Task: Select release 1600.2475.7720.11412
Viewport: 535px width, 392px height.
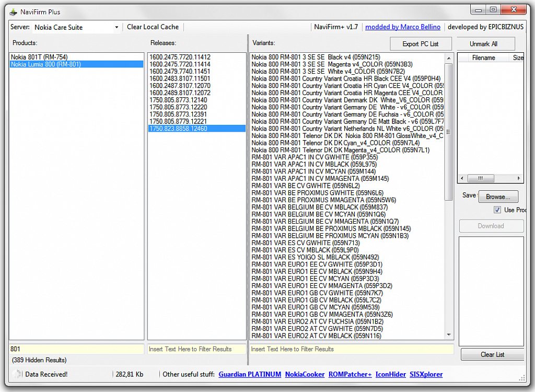Action: click(x=196, y=57)
